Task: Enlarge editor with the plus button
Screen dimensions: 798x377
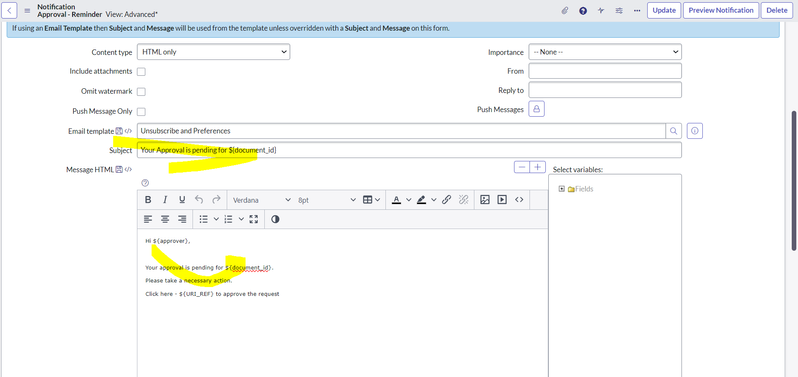Action: pos(537,167)
